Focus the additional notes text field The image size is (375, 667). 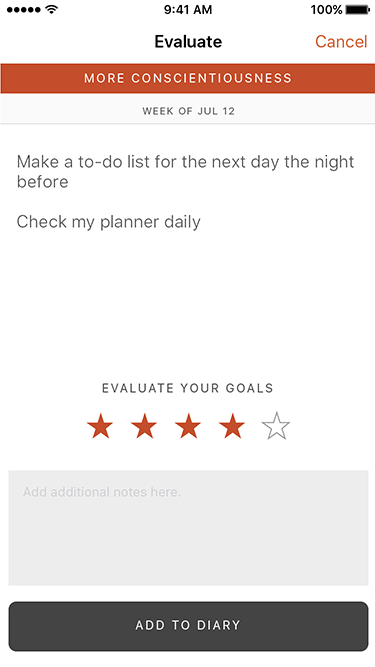[x=188, y=527]
